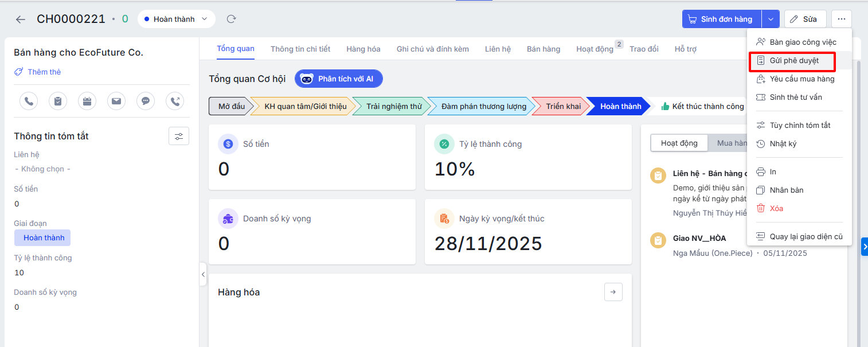Open summary settings sliders icon
Viewport: 868px width, 347px height.
click(x=179, y=136)
